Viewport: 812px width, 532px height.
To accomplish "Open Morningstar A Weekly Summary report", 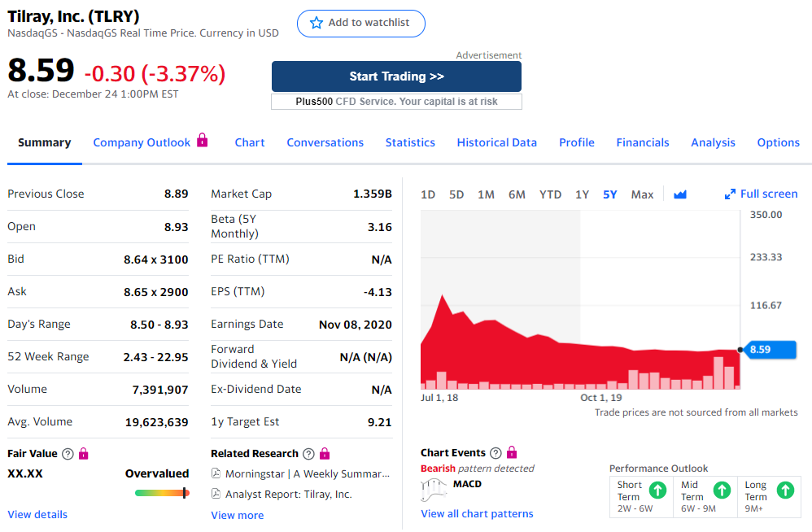I will [307, 474].
